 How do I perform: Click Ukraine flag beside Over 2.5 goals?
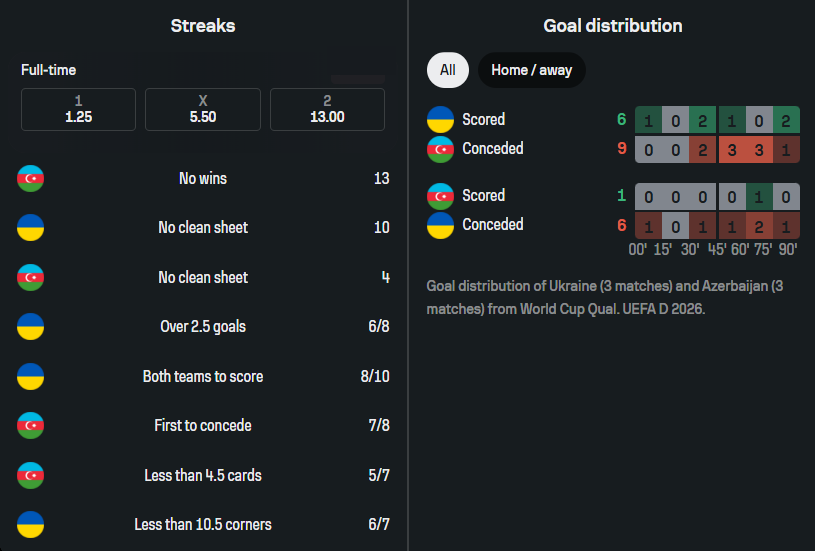click(x=31, y=327)
